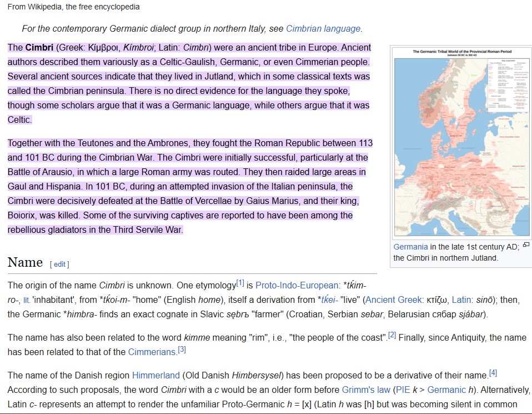The image size is (532, 414).
Task: Click the expand icon beside the map caption
Action: [x=526, y=247]
